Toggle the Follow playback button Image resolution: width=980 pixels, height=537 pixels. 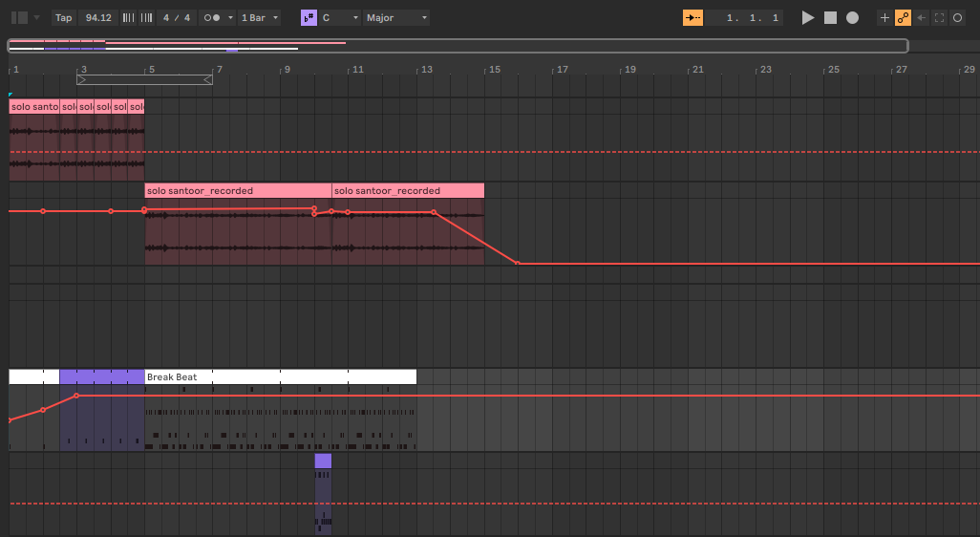(x=692, y=17)
